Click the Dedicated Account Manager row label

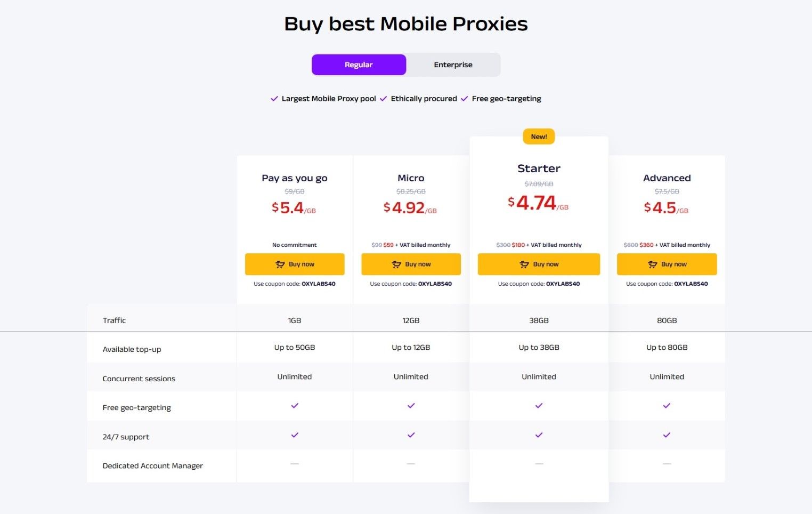pos(152,465)
